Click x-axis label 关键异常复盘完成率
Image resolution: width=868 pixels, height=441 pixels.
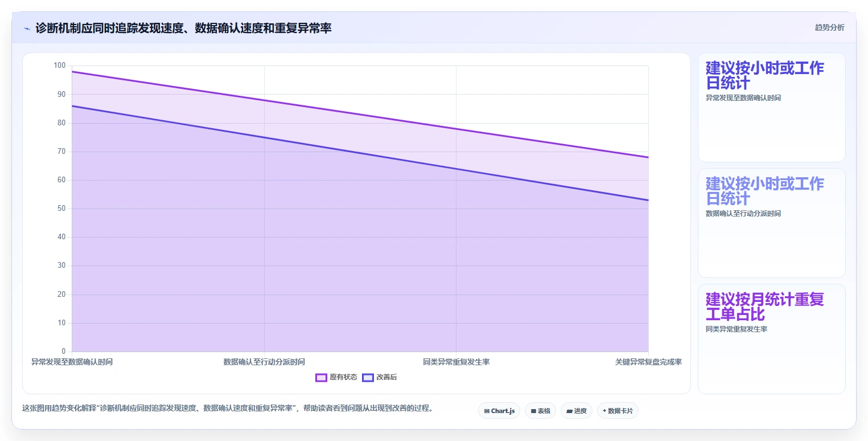648,362
